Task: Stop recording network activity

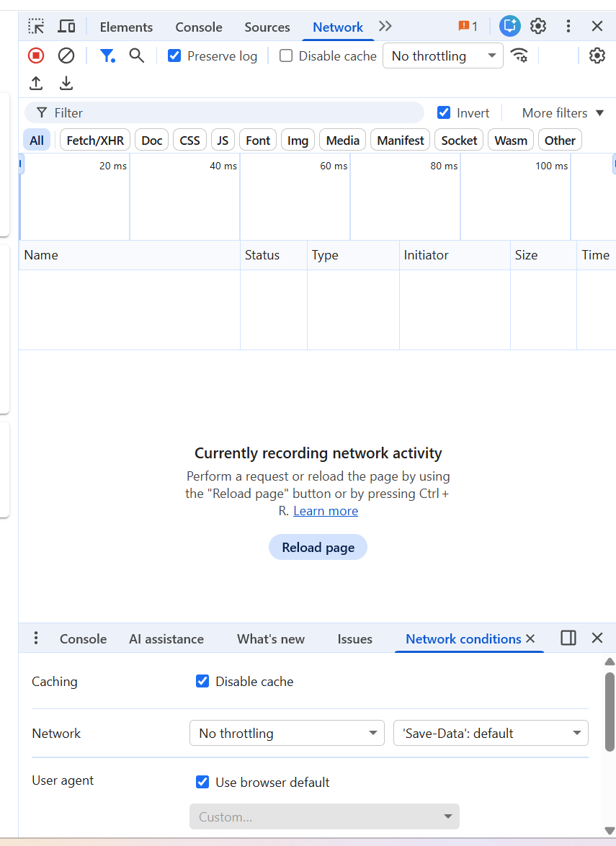Action: [x=36, y=55]
